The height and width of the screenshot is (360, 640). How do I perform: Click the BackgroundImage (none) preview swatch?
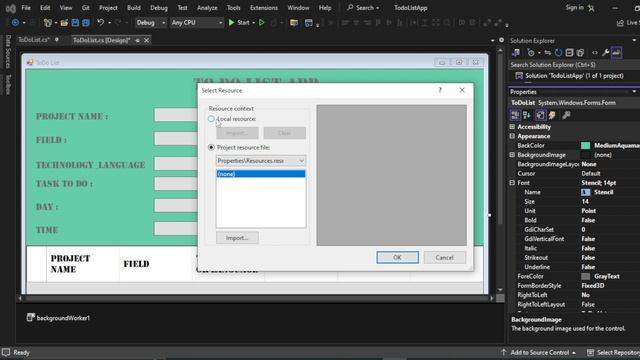click(585, 155)
